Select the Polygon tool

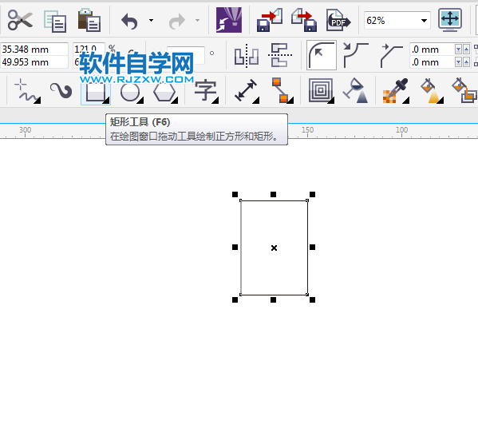pos(165,92)
